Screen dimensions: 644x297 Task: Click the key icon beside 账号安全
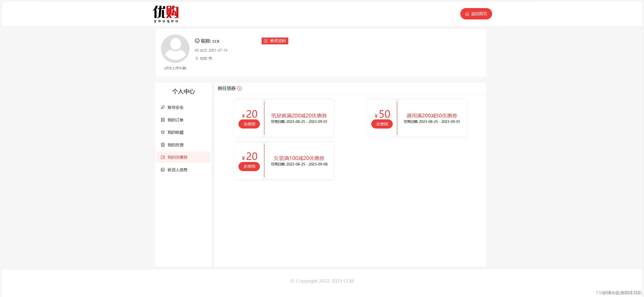pyautogui.click(x=163, y=107)
